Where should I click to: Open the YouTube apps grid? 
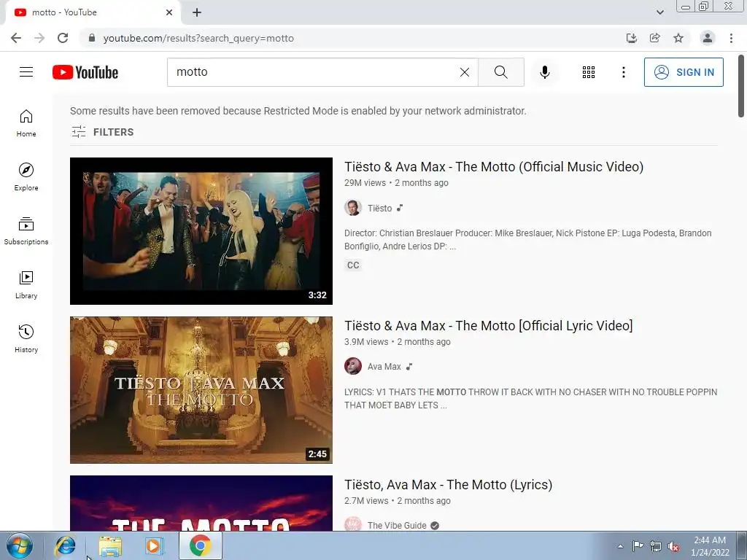pos(589,72)
